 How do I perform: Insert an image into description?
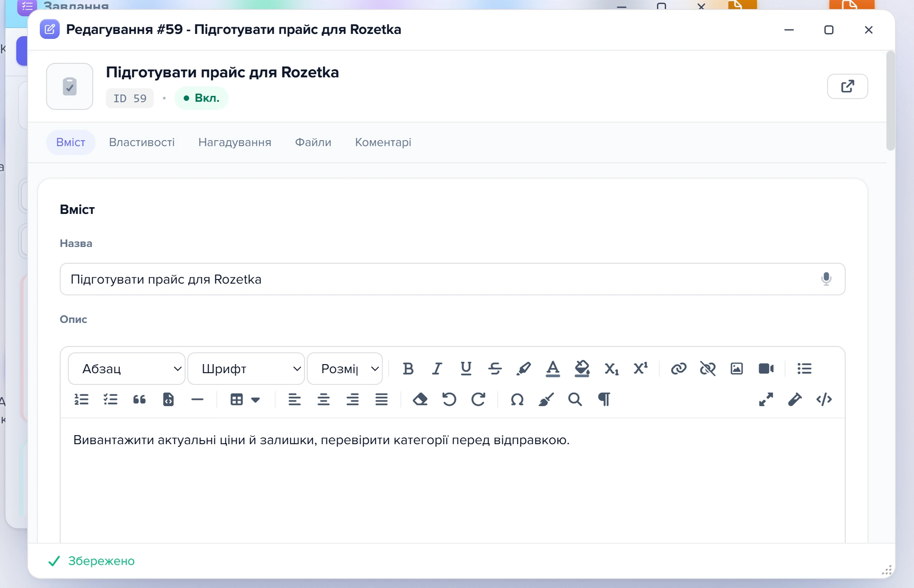pyautogui.click(x=737, y=369)
